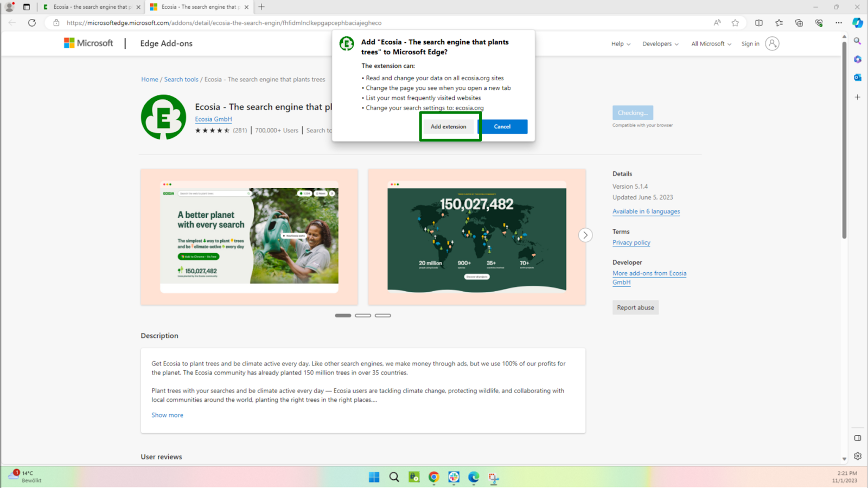
Task: Open Chrome from taskbar
Action: coord(434,477)
